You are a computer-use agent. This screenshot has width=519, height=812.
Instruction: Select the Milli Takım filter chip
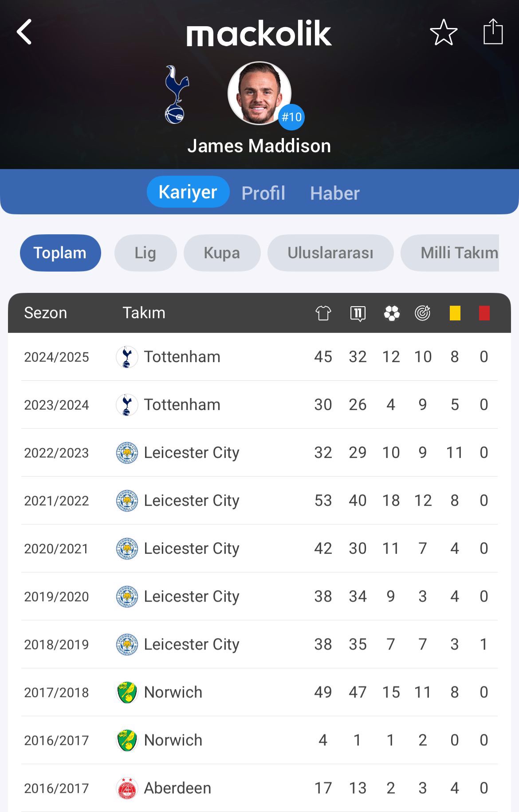tap(450, 253)
